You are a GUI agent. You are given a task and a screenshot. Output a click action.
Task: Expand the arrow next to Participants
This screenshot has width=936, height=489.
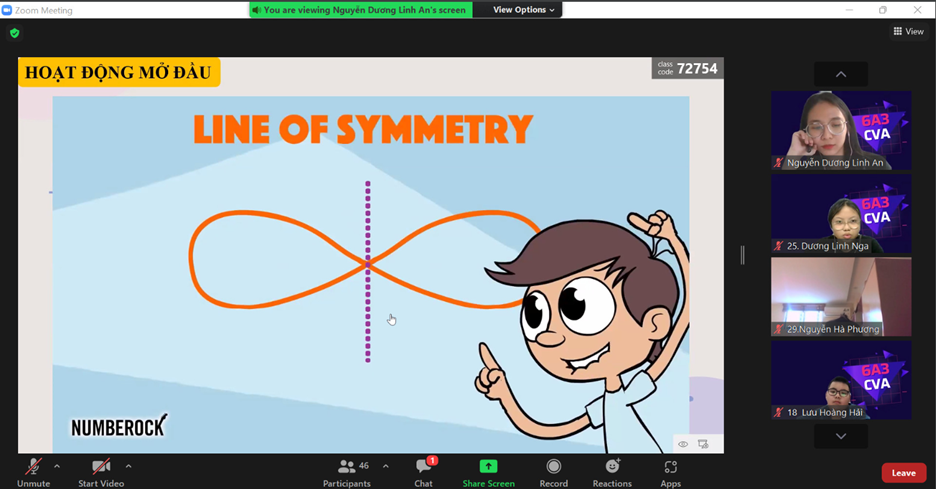click(x=386, y=466)
